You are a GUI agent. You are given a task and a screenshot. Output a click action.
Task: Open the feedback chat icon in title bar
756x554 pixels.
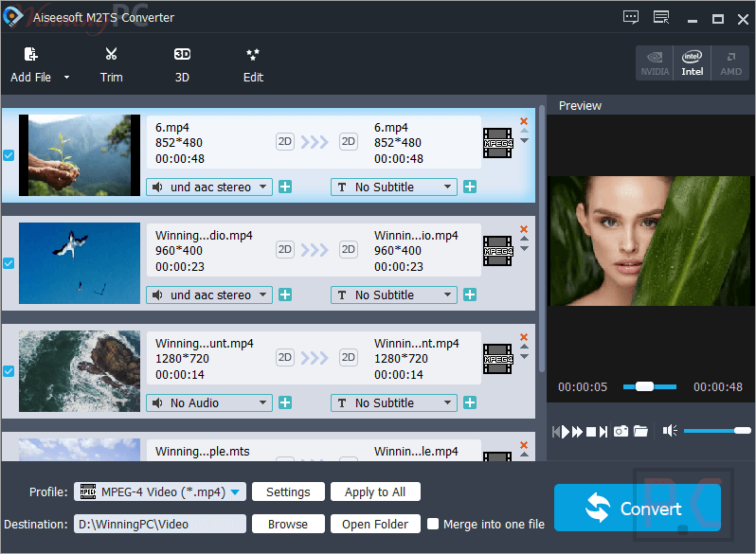631,18
